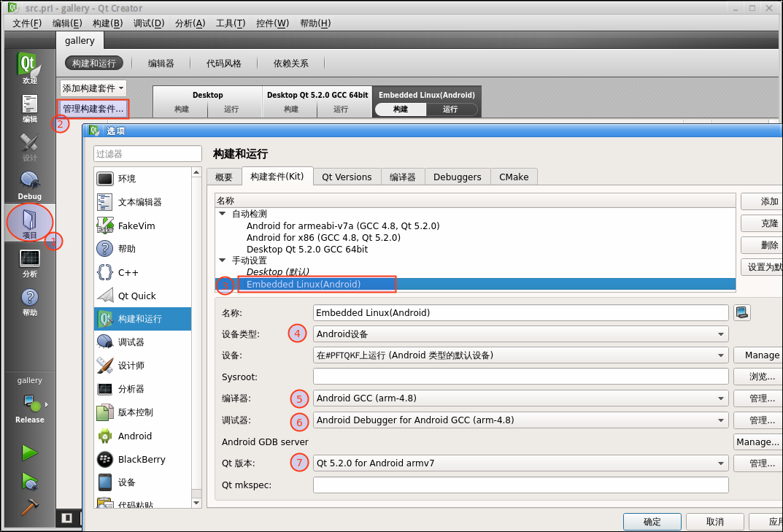Click the kit icon button beside name field

pos(742,313)
